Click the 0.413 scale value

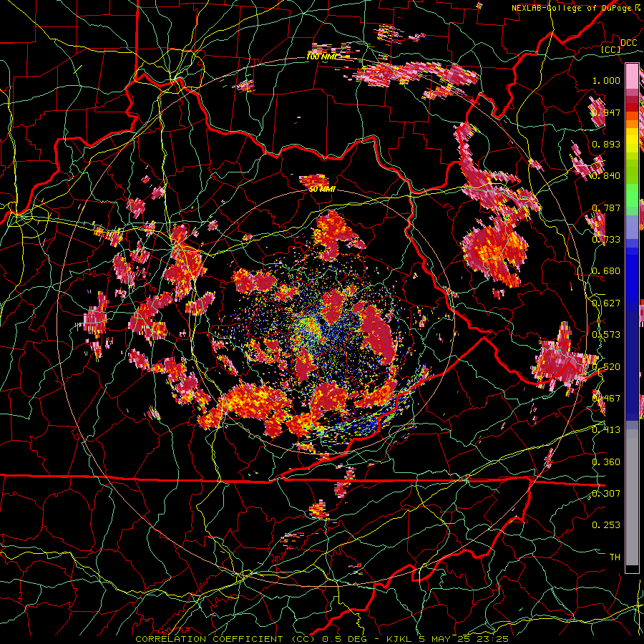coord(606,429)
